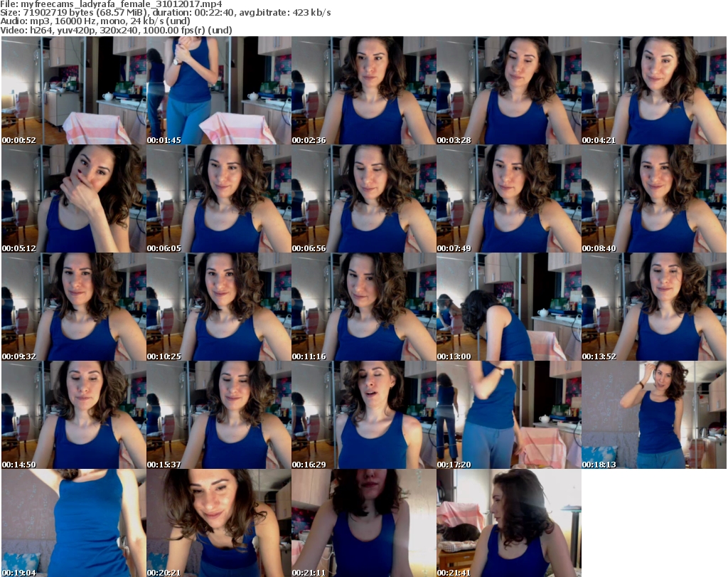Choose the thumbnail frame at 00:11:16
The width and height of the screenshot is (728, 577).
[363, 307]
